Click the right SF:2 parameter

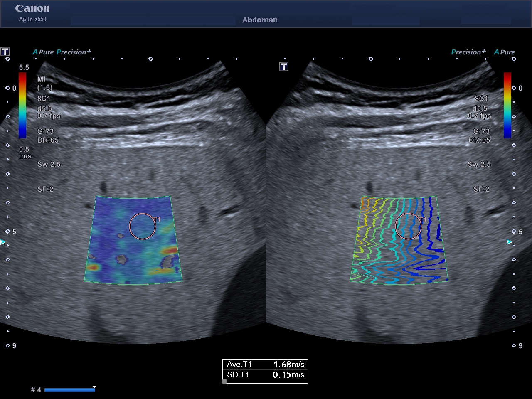click(x=481, y=189)
